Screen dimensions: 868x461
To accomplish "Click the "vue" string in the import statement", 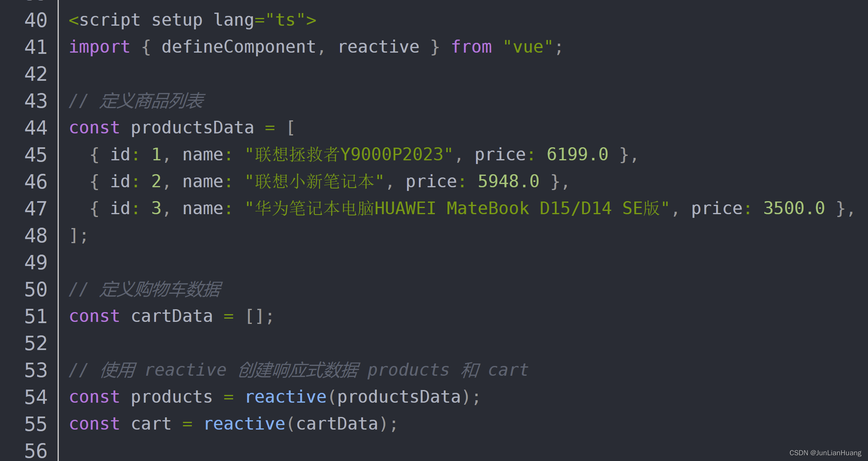I will click(528, 47).
